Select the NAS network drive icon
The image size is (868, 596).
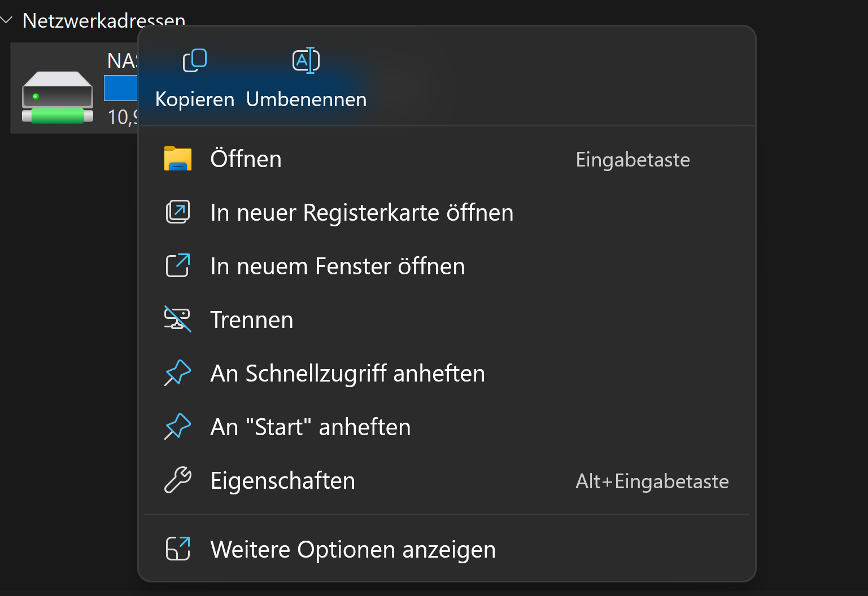(x=58, y=97)
